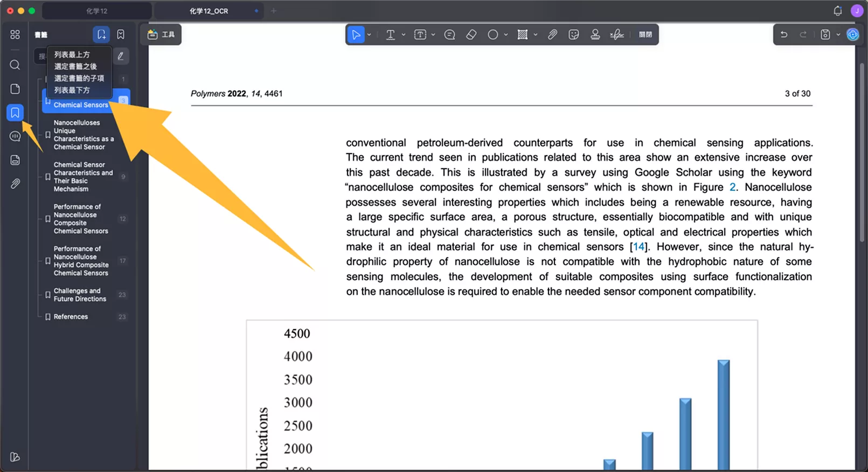Select the paperclip attachment tool in toolbar
This screenshot has height=472, width=868.
[x=552, y=34]
